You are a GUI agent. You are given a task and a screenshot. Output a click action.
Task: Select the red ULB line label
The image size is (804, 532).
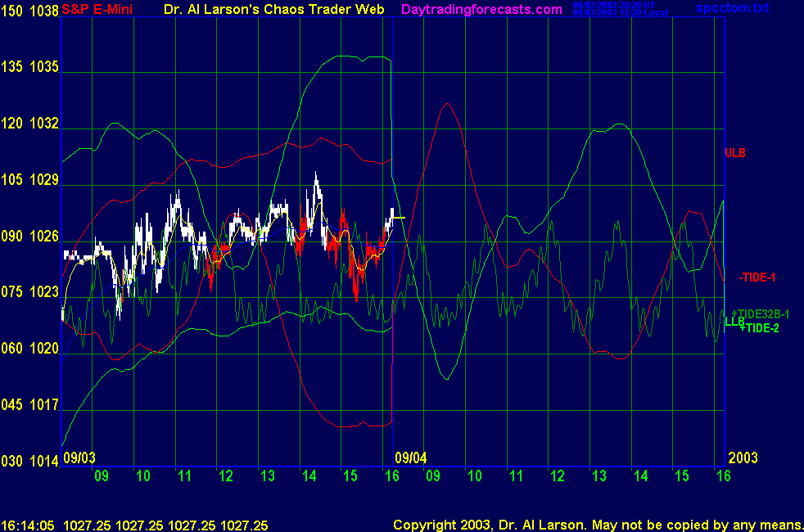(734, 152)
